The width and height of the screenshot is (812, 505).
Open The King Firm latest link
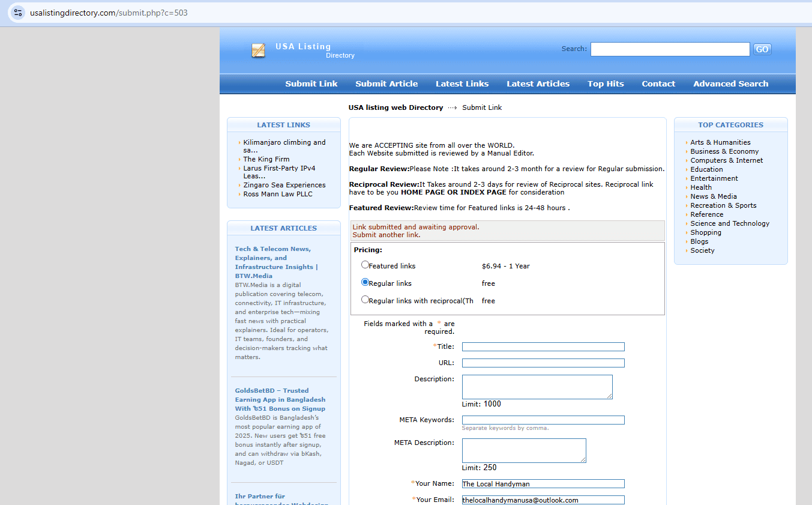(266, 159)
